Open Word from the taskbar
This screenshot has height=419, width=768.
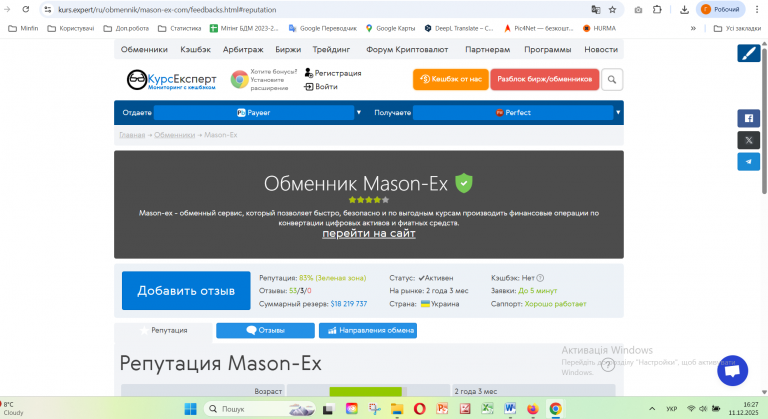pyautogui.click(x=510, y=409)
